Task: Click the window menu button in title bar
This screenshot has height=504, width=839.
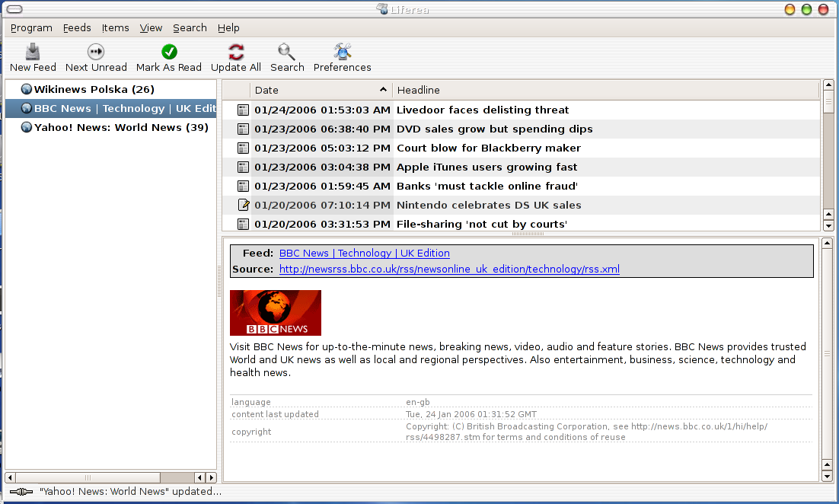Action: 14,9
